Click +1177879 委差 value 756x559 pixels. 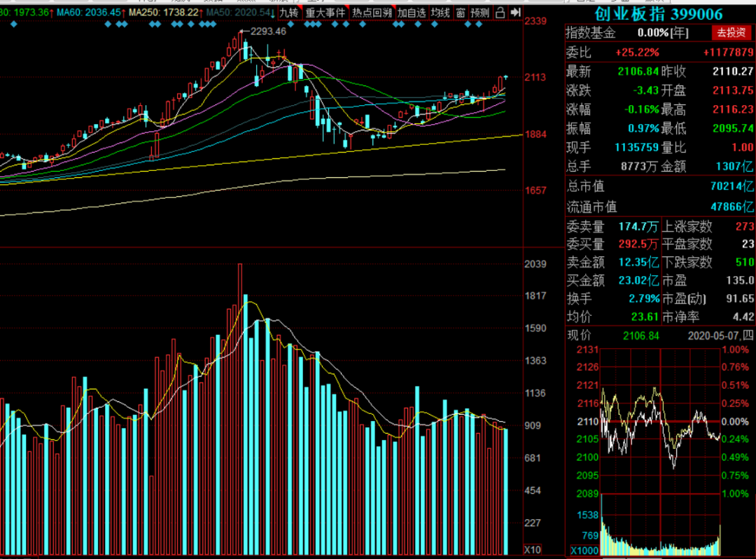click(x=728, y=52)
